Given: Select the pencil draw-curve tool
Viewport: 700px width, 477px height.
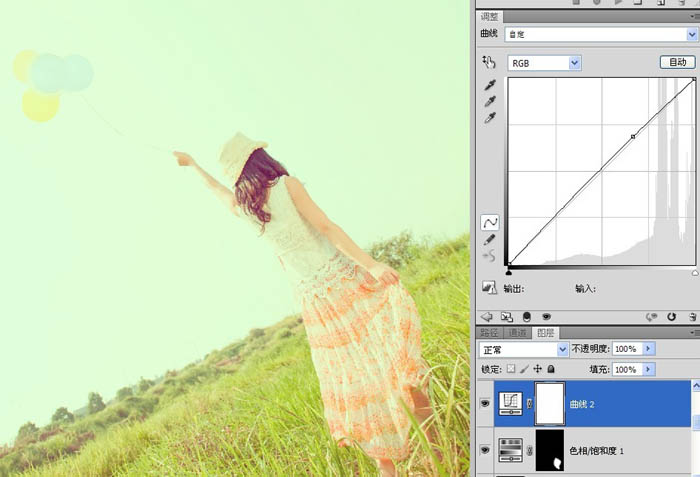Looking at the screenshot, I should (490, 239).
